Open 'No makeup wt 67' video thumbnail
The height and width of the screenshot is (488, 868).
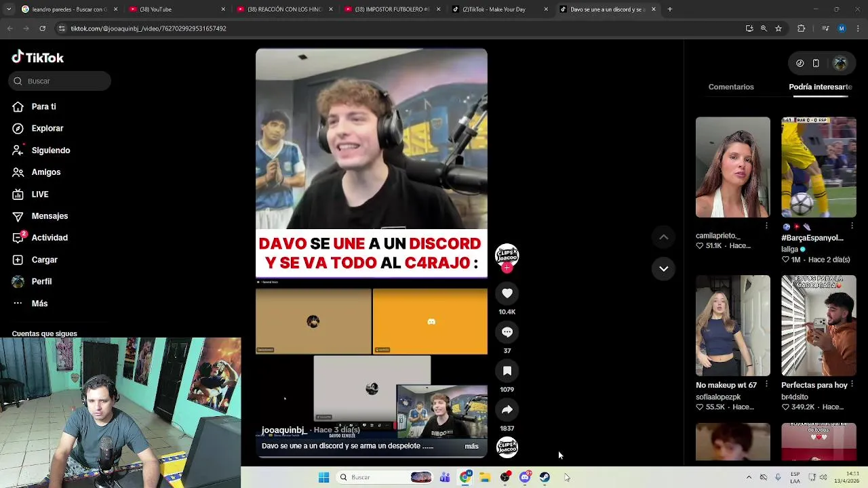(733, 325)
